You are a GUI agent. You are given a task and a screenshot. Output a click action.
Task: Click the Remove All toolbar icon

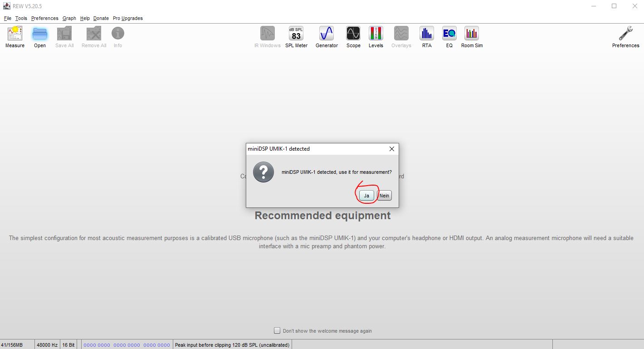click(x=94, y=37)
